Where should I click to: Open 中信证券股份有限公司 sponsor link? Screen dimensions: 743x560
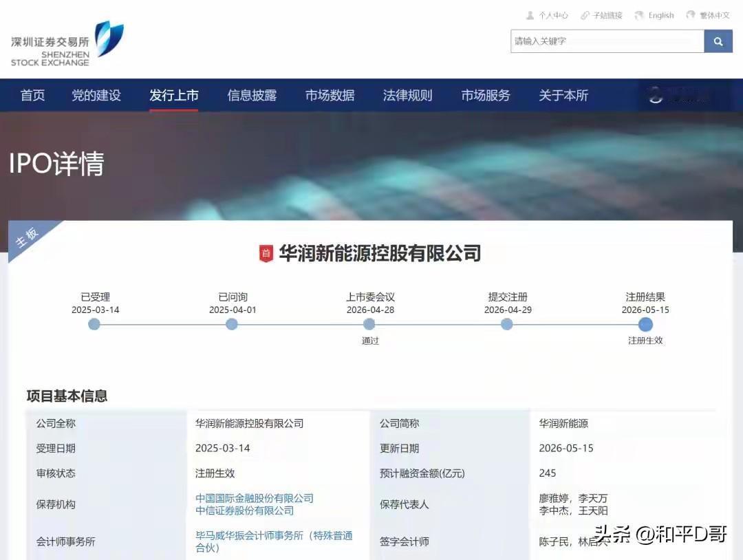tap(244, 510)
